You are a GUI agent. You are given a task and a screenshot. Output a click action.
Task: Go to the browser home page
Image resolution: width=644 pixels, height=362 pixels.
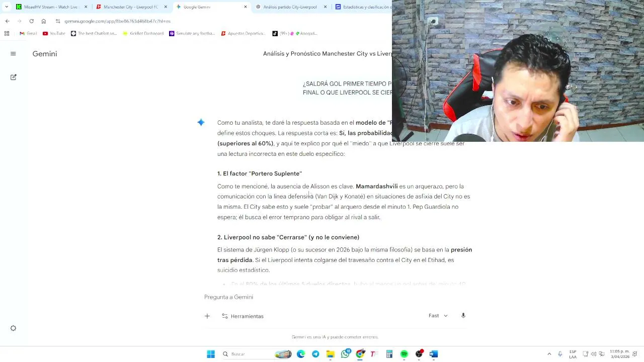[x=44, y=21]
